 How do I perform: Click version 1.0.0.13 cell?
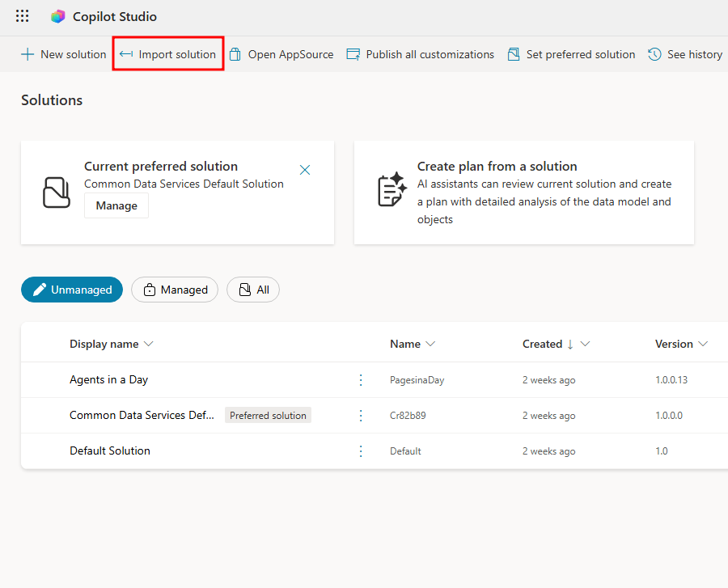tap(671, 379)
